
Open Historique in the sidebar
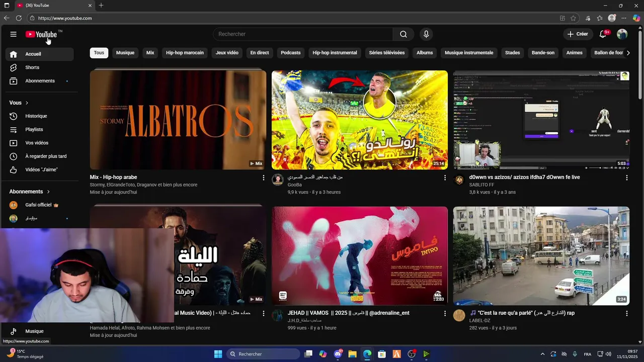click(39, 116)
